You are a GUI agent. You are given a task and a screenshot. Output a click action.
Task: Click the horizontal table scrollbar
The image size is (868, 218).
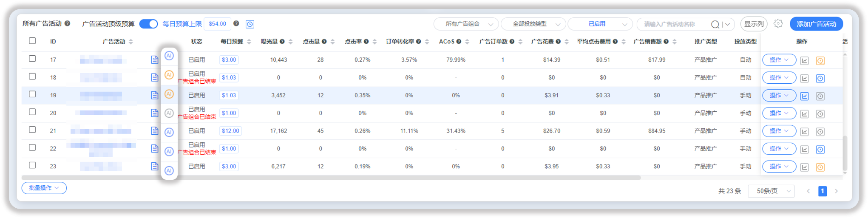[331, 178]
